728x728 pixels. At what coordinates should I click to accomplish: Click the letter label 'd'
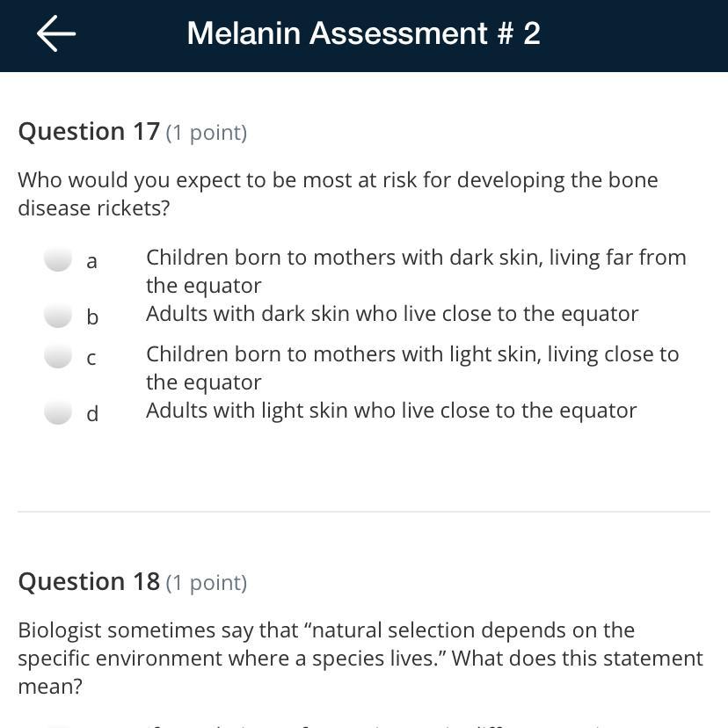92,413
